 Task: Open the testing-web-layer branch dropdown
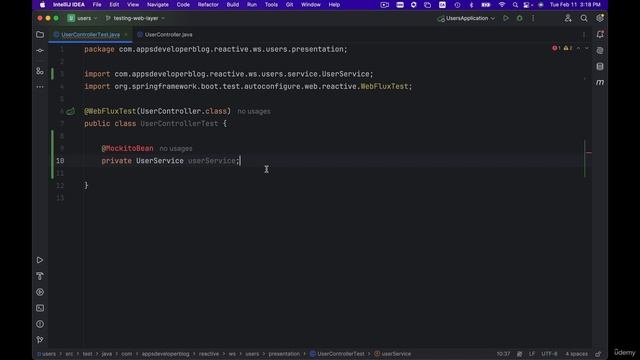pyautogui.click(x=135, y=18)
